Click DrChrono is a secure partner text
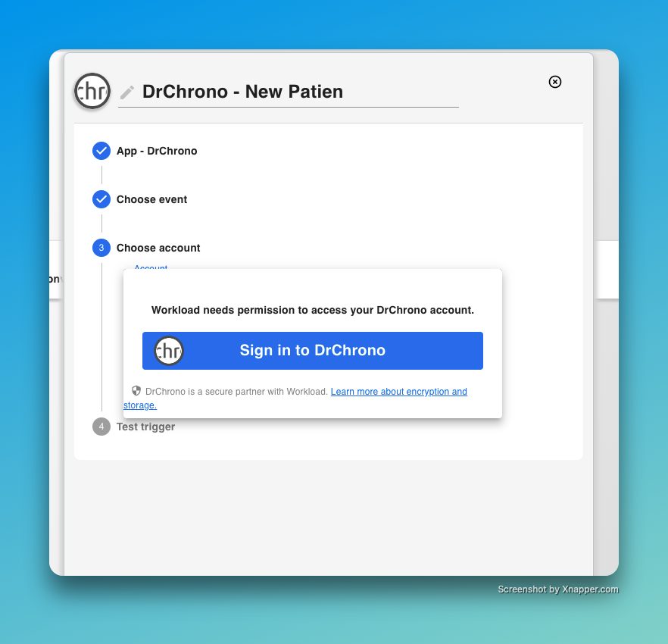This screenshot has height=644, width=668. click(x=236, y=391)
